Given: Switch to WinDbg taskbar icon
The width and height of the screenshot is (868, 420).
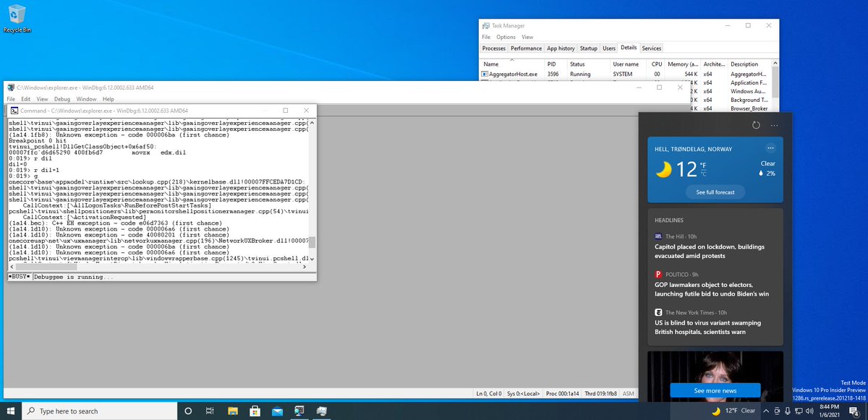Looking at the screenshot, I should pyautogui.click(x=298, y=411).
